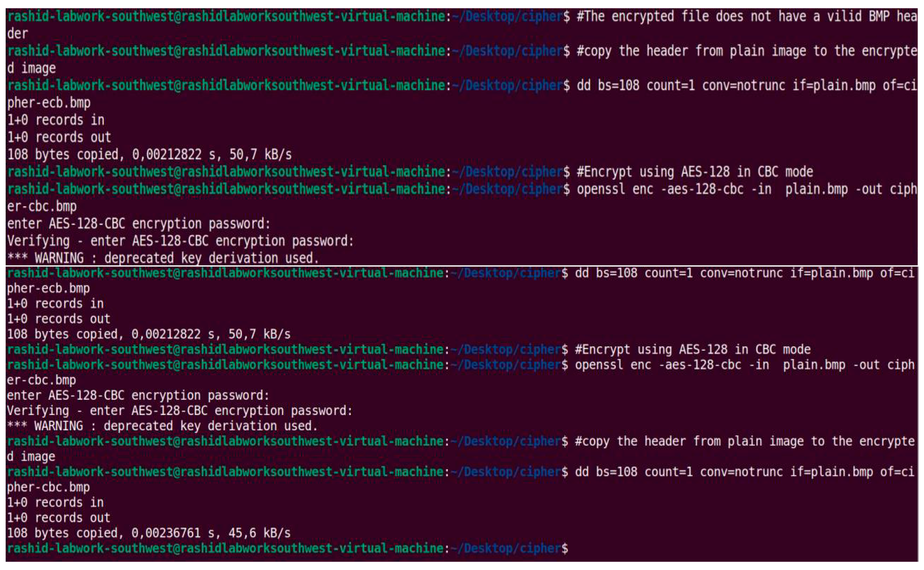Click the upper 'enter AES-128-CBC encryption password:' line
The height and width of the screenshot is (570, 924).
pos(139,224)
